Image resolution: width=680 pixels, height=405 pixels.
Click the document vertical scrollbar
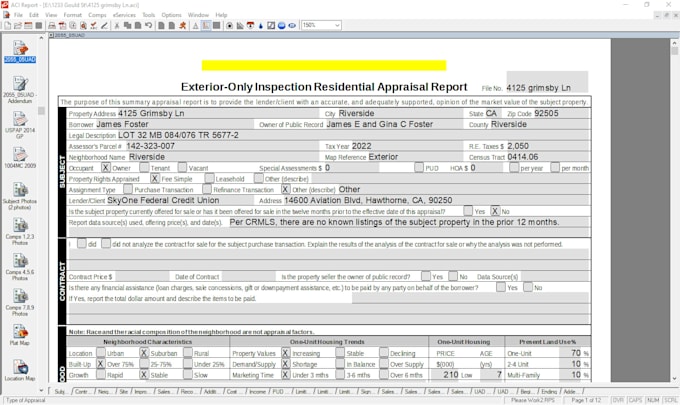click(674, 208)
